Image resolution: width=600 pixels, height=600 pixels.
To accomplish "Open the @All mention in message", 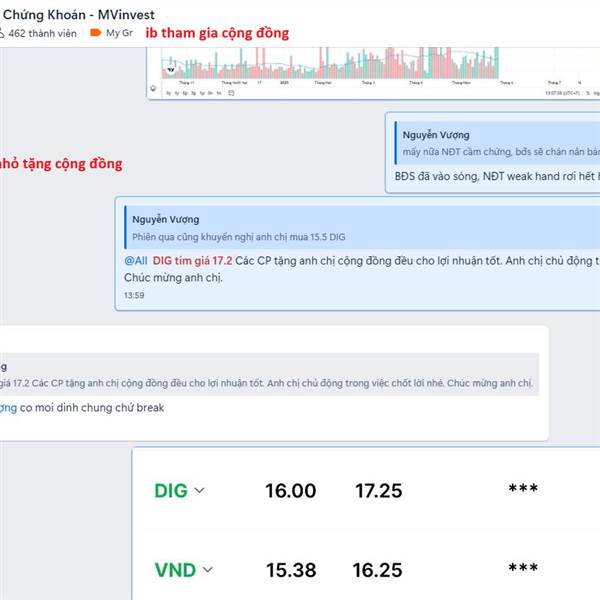I will pos(136,261).
